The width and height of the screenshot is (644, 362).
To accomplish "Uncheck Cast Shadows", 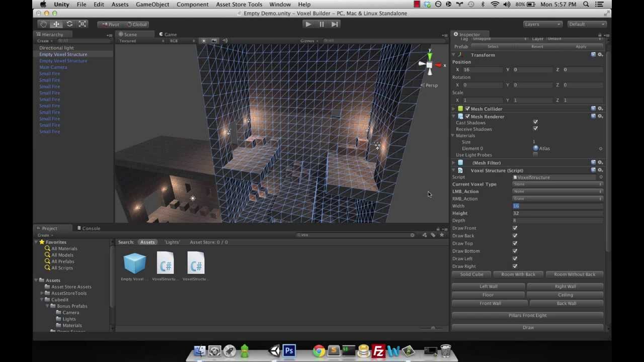I will [x=535, y=122].
